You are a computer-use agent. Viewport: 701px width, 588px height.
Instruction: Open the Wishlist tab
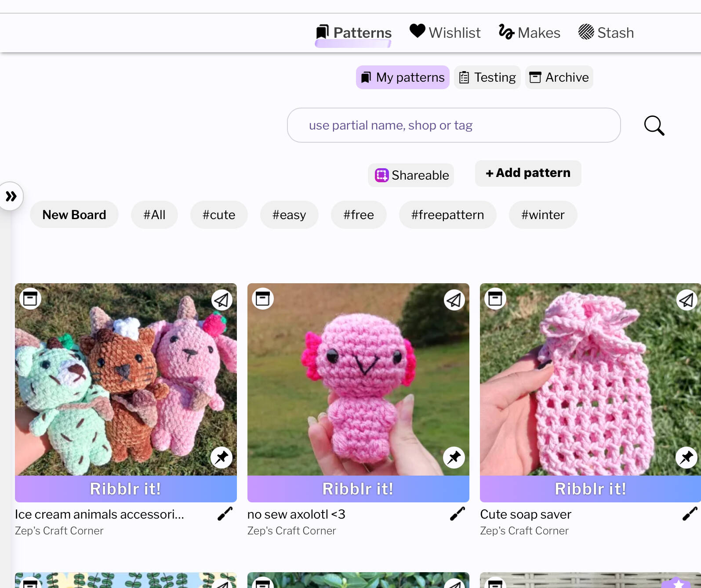click(445, 32)
